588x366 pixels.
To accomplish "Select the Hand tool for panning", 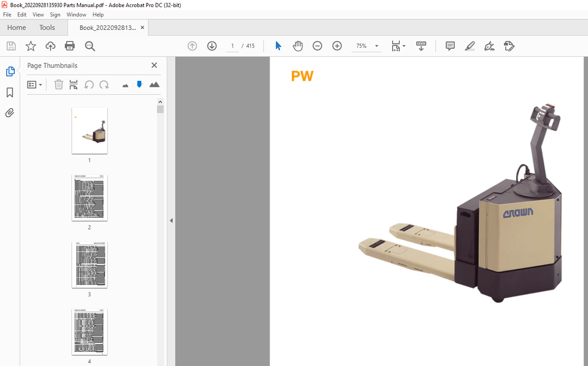I will pos(297,46).
